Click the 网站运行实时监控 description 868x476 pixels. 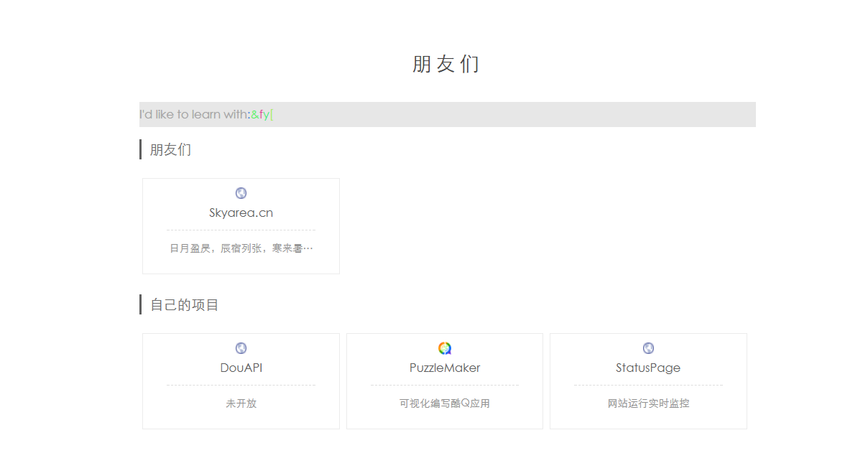(x=648, y=403)
